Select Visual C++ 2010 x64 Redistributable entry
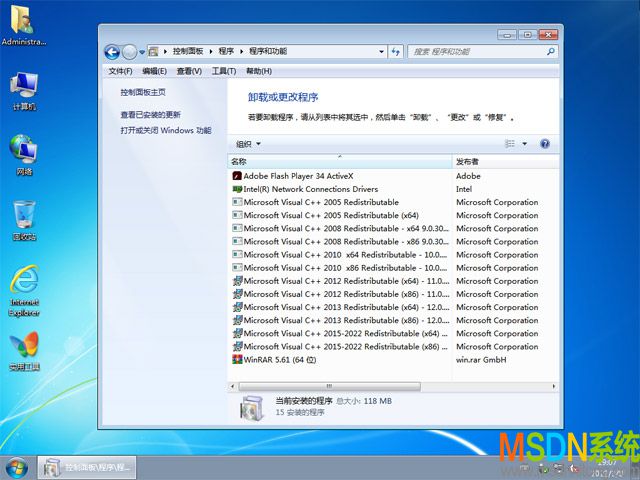640x480 pixels. [345, 255]
